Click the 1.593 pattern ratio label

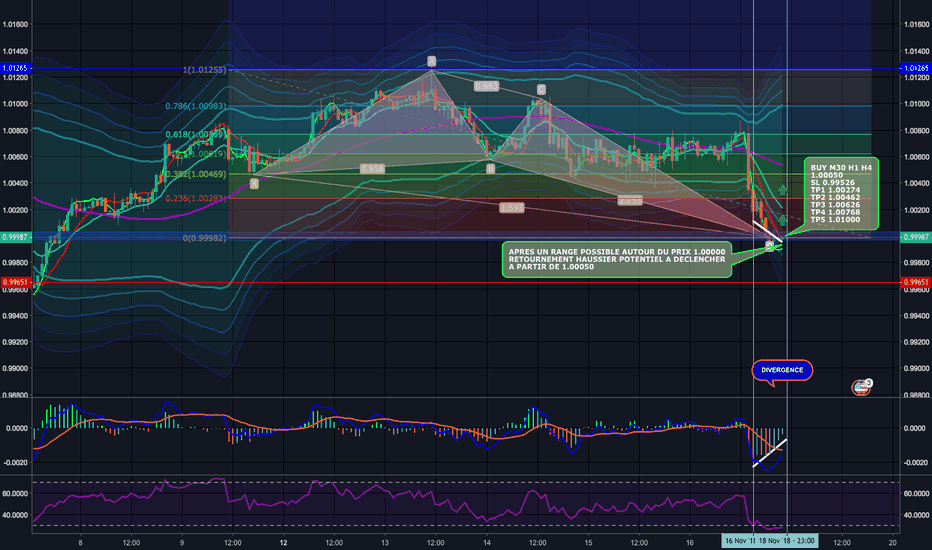[x=512, y=208]
